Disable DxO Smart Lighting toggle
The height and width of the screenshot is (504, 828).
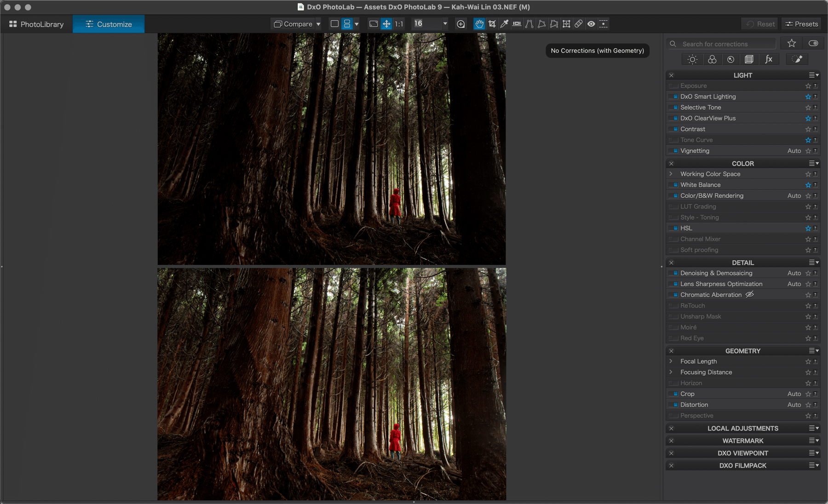tap(674, 97)
